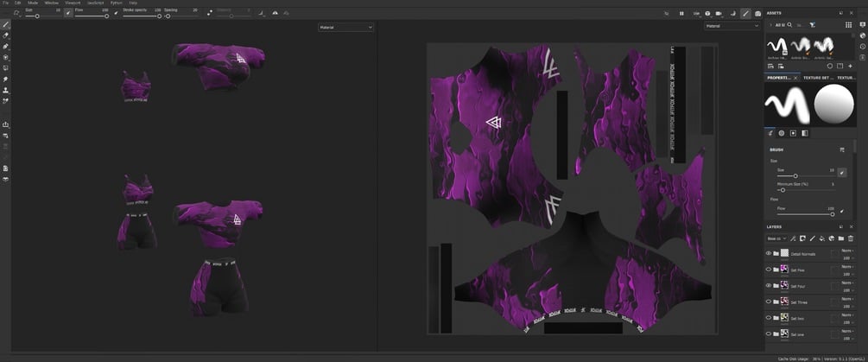
Task: Add a folder in Layers panel
Action: click(841, 238)
